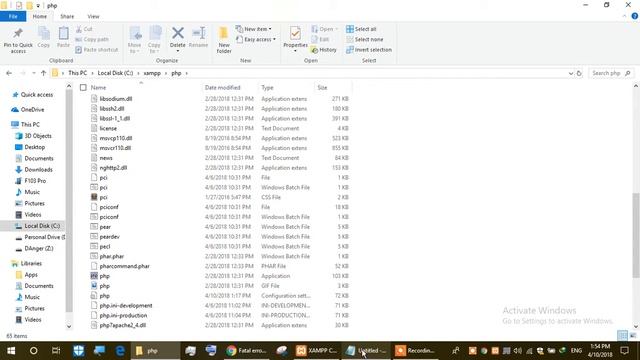640x360 pixels.
Task: Select the license text file
Action: pyautogui.click(x=108, y=128)
